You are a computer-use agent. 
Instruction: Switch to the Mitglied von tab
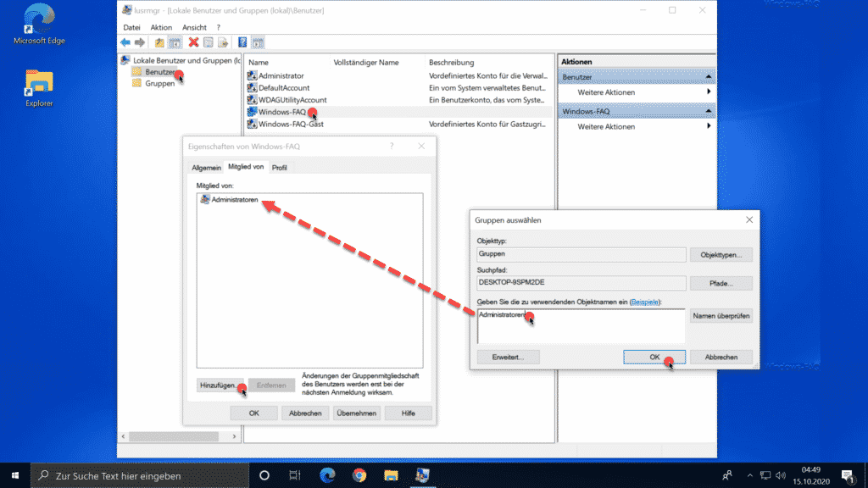(246, 167)
